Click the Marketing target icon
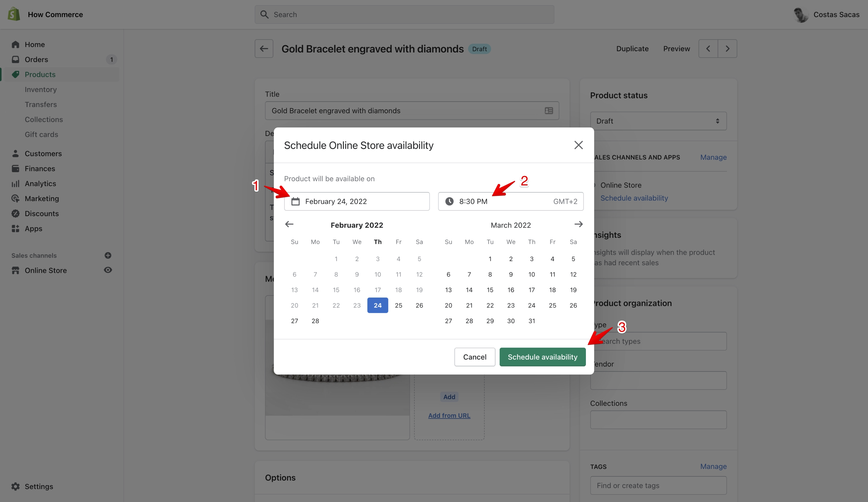Image resolution: width=868 pixels, height=502 pixels. click(15, 198)
